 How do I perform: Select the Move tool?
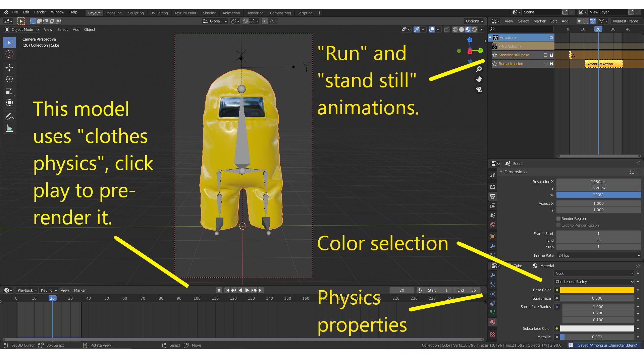point(9,68)
